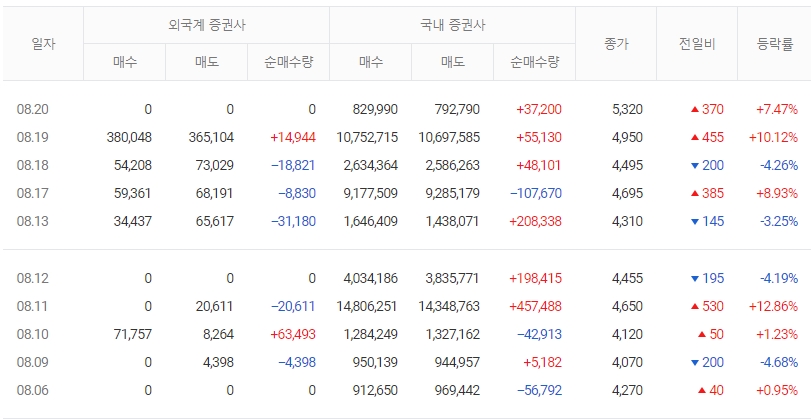Select the 08.18 date cell
Image resolution: width=811 pixels, height=419 pixels.
coord(33,165)
